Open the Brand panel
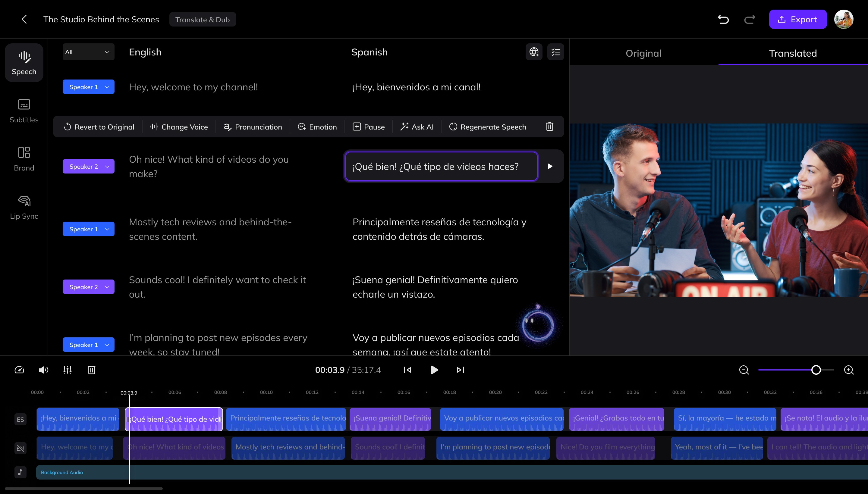 pos(24,158)
